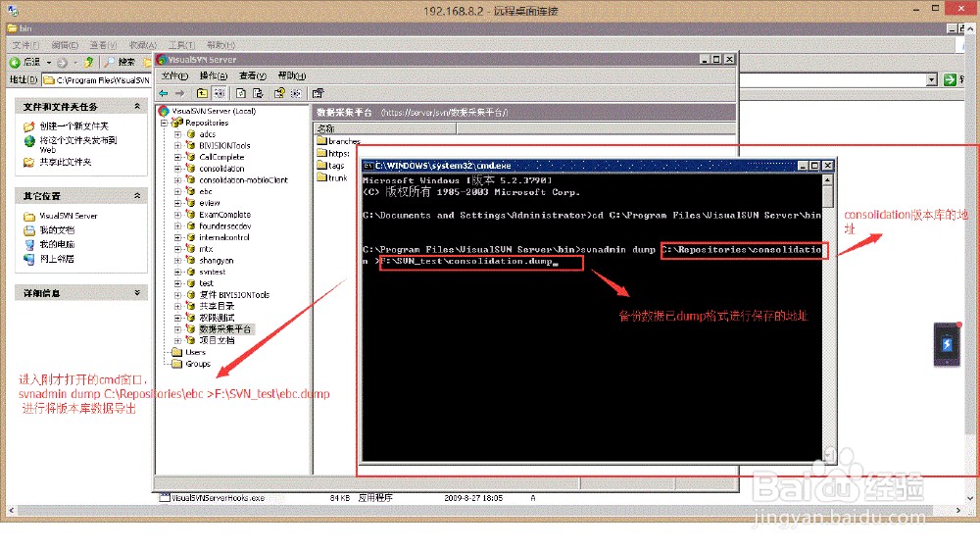Image resolution: width=980 pixels, height=551 pixels.
Task: Click the 我的电脑 link
Action: [57, 244]
